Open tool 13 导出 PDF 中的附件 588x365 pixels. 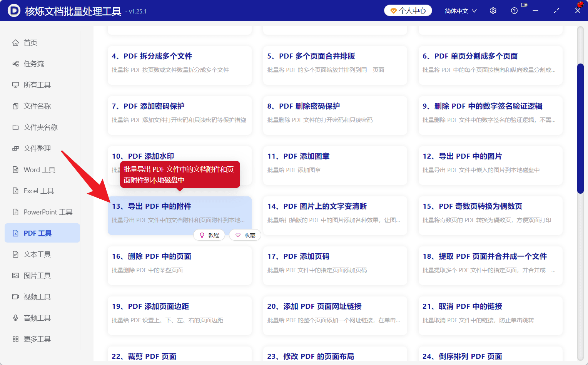pyautogui.click(x=180, y=216)
